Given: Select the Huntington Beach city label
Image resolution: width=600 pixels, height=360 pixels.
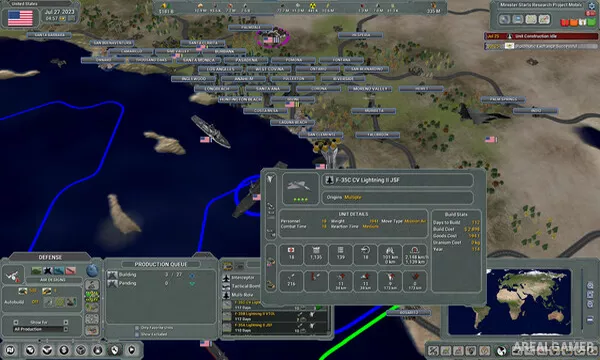Looking at the screenshot, I should click(240, 99).
